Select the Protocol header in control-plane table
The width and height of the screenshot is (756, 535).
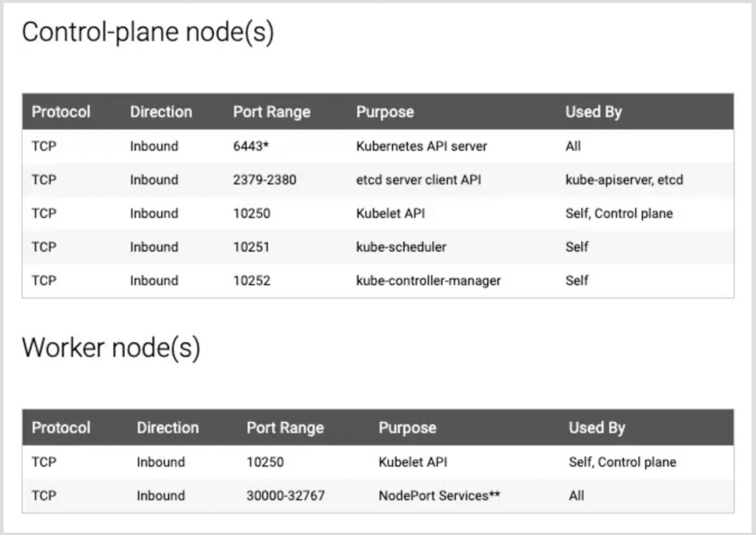61,112
